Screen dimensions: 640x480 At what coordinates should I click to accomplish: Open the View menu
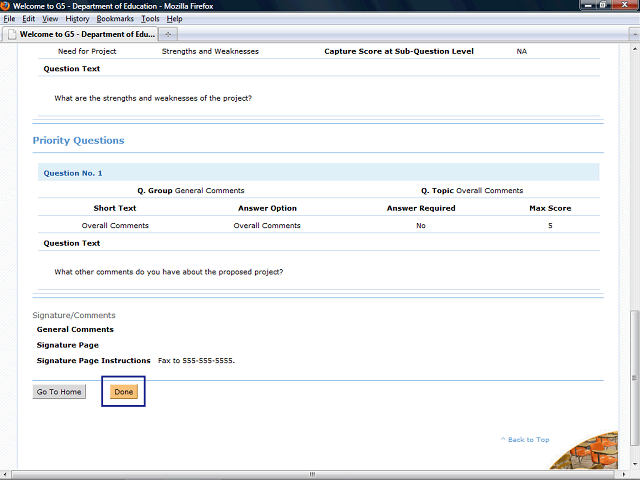[50, 19]
